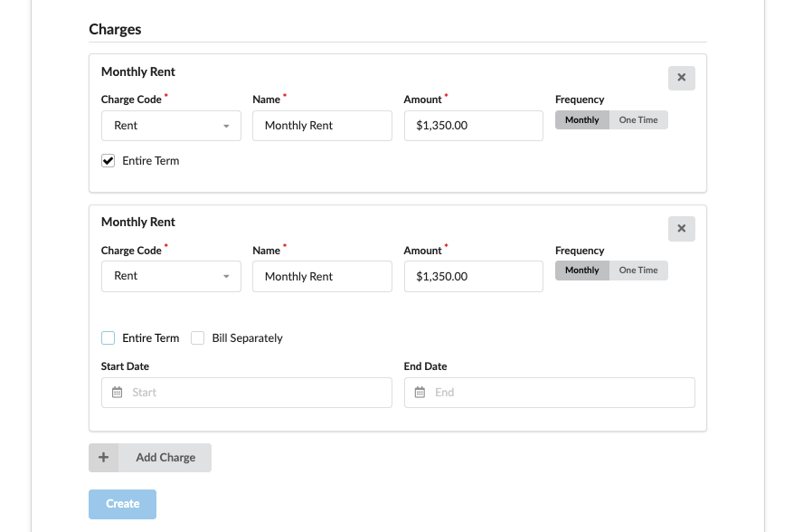Click the Name field of the second charge
812x532 pixels.
322,276
